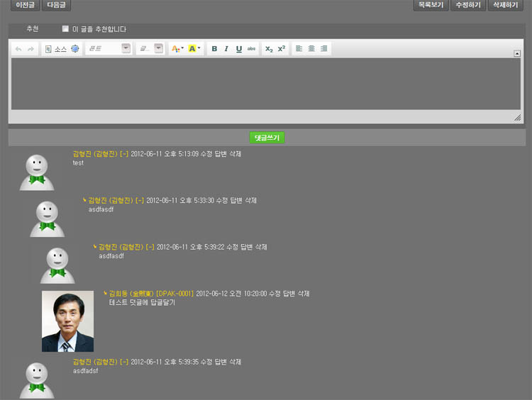Align text to the right
The image size is (532, 400).
[324, 49]
